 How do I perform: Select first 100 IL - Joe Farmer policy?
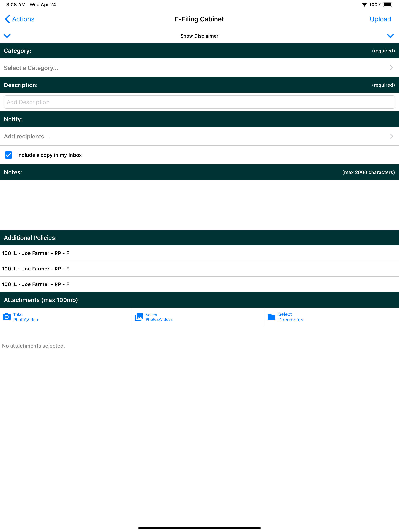[x=199, y=253]
